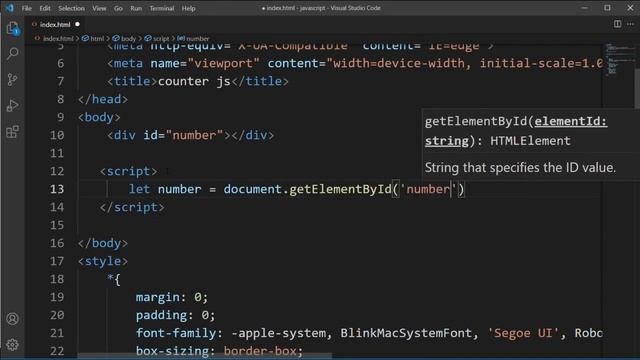Viewport: 640px width, 360px height.
Task: Open the Extensions view
Action: tap(13, 132)
